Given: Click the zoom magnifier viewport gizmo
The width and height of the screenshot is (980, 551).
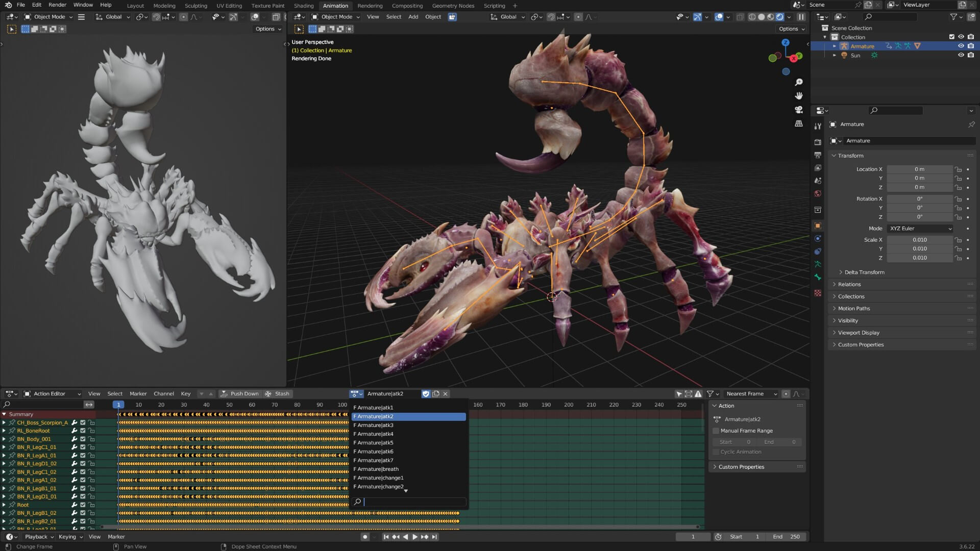Looking at the screenshot, I should [x=799, y=82].
